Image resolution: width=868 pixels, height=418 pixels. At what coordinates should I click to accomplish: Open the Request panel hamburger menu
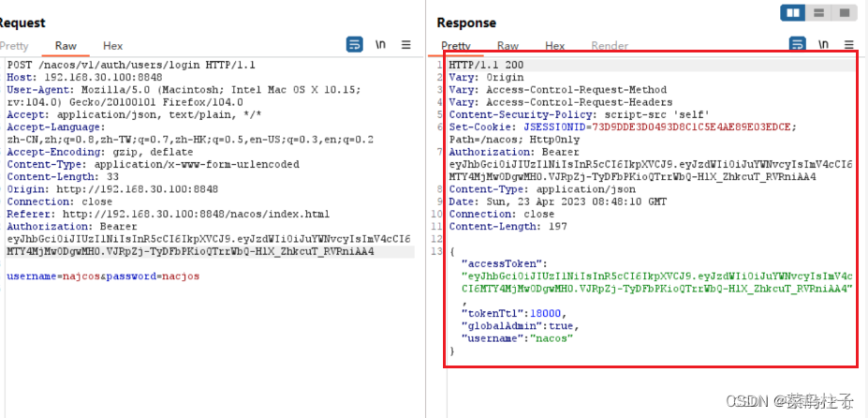[405, 45]
